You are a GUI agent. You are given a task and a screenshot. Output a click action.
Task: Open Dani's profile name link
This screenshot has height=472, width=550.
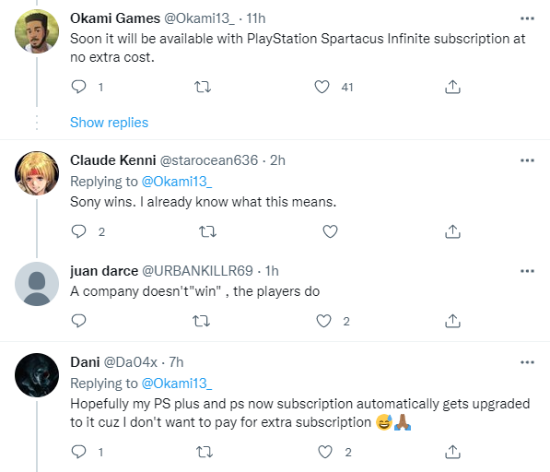(85, 362)
